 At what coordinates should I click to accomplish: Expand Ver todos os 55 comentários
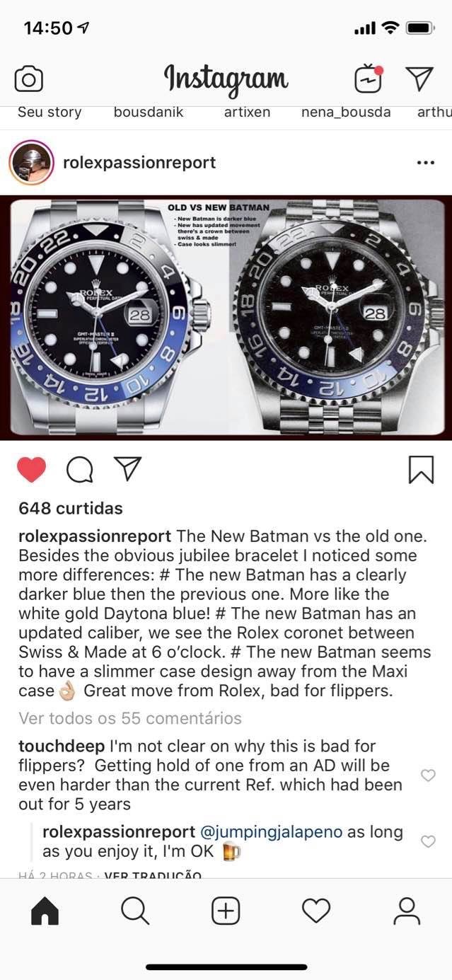[x=130, y=718]
